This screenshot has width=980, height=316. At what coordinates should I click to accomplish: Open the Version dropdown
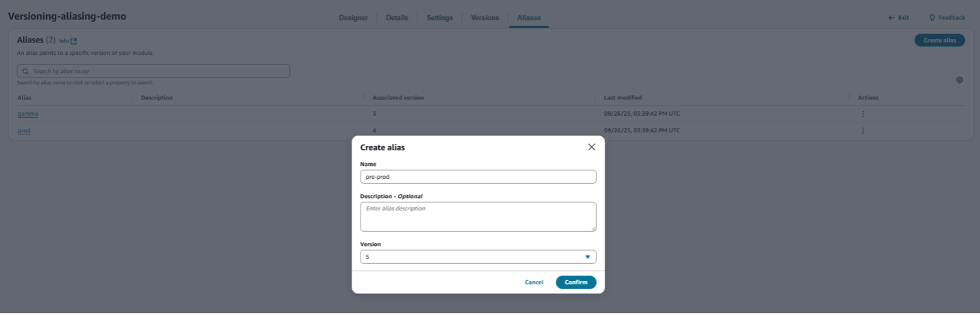click(478, 257)
